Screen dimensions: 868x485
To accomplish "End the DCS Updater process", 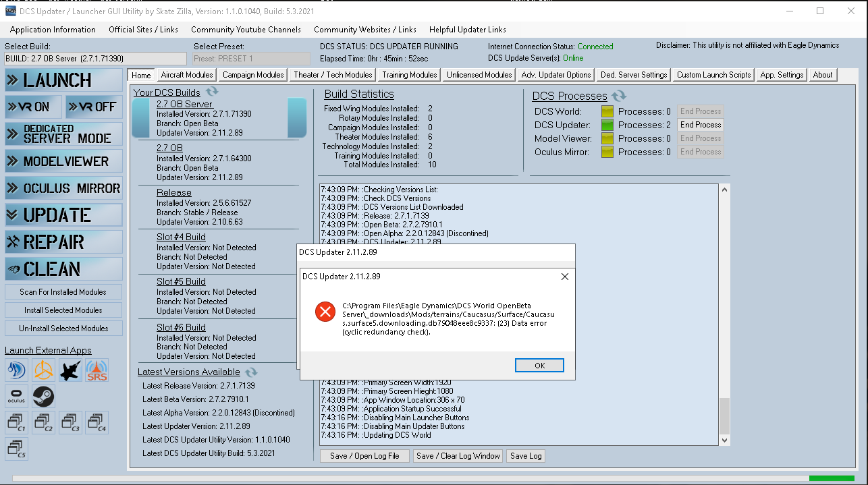I will point(701,125).
